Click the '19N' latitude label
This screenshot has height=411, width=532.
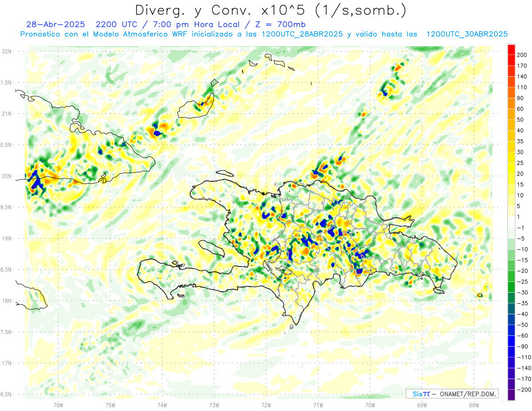click(6, 238)
